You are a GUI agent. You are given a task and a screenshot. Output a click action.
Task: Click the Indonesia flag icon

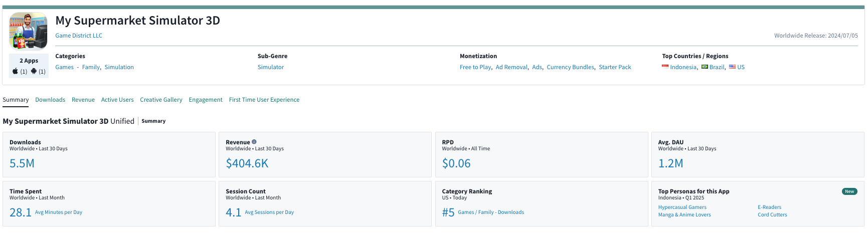(x=665, y=67)
